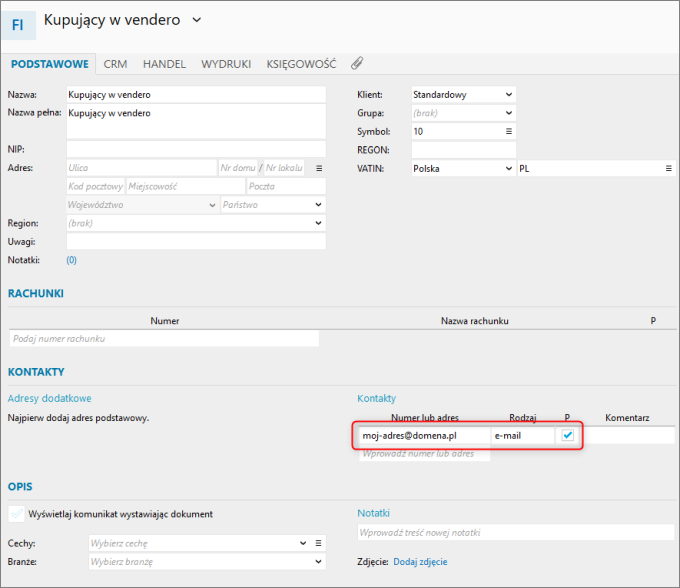Enable Wyświetlaj komunikat wystawiając dokument checkbox
Screen dimensions: 680x588
(x=17, y=514)
